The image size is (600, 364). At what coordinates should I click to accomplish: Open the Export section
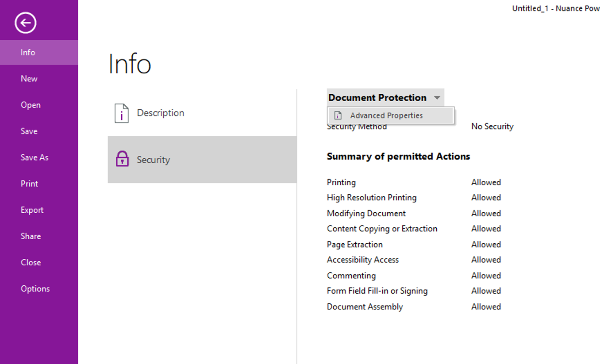[32, 210]
